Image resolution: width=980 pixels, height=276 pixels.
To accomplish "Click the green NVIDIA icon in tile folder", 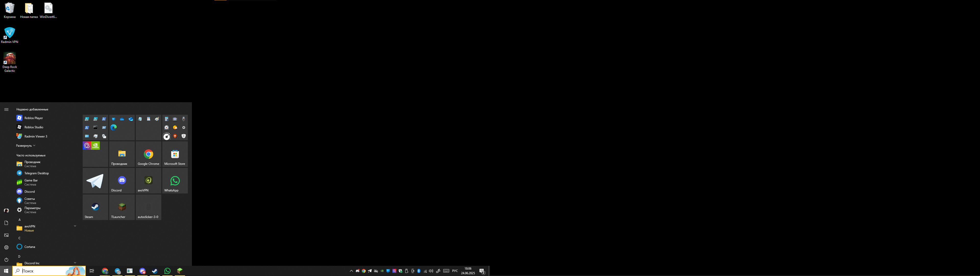I will [95, 146].
